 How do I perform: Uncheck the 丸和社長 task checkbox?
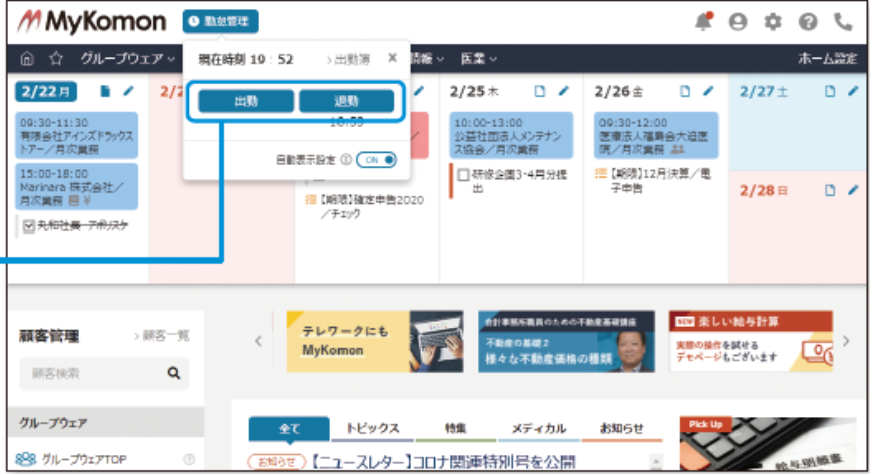tap(27, 226)
